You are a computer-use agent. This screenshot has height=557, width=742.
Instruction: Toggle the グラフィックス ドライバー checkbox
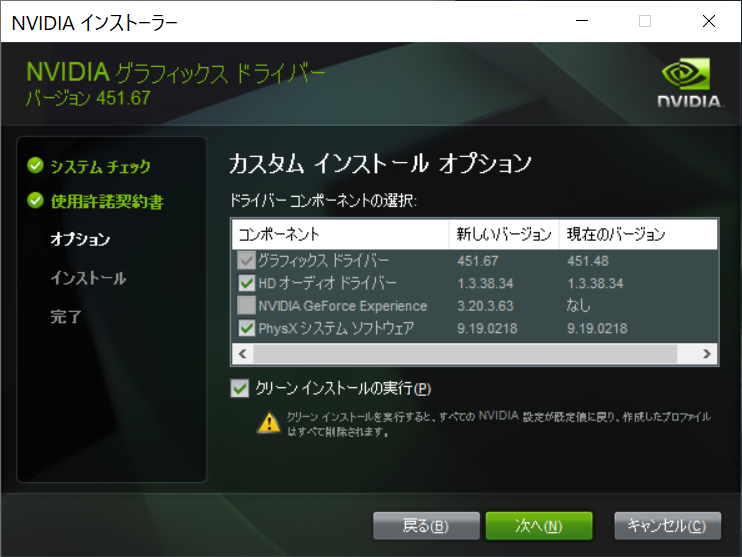click(246, 260)
